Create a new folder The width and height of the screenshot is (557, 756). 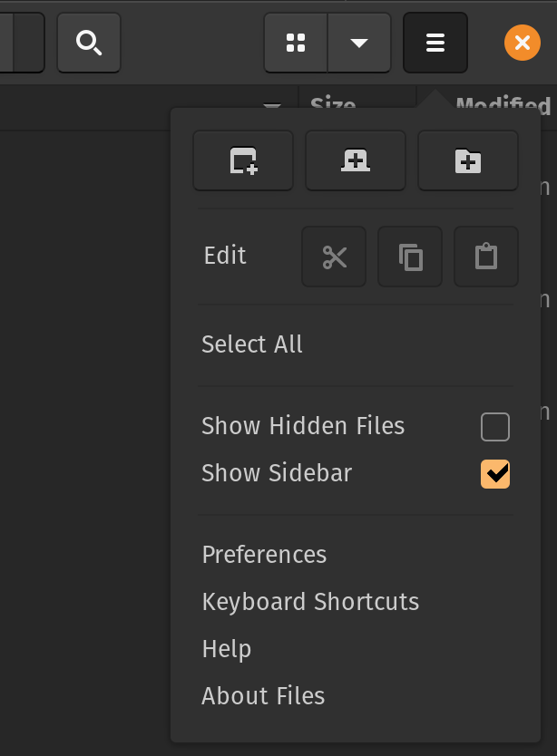(467, 160)
